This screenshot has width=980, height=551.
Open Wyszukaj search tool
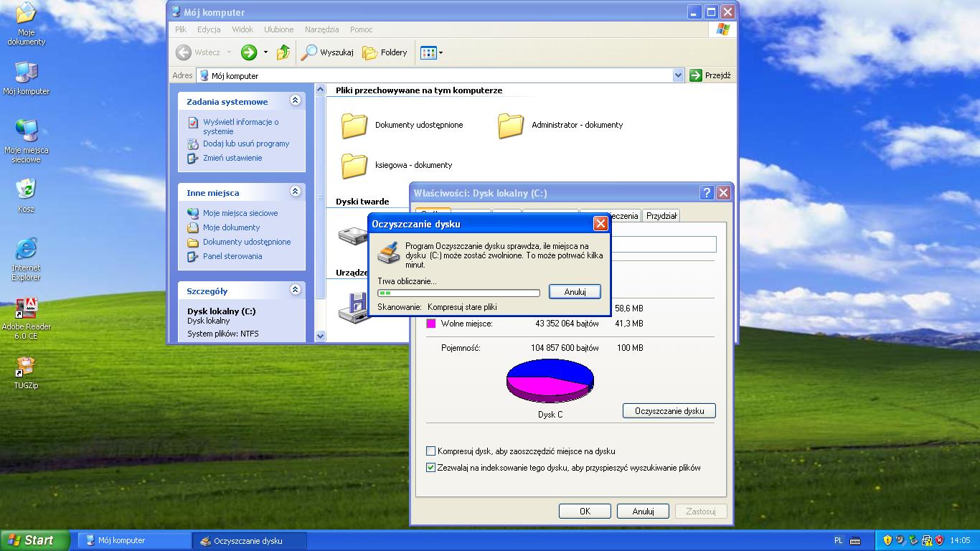[x=327, y=52]
